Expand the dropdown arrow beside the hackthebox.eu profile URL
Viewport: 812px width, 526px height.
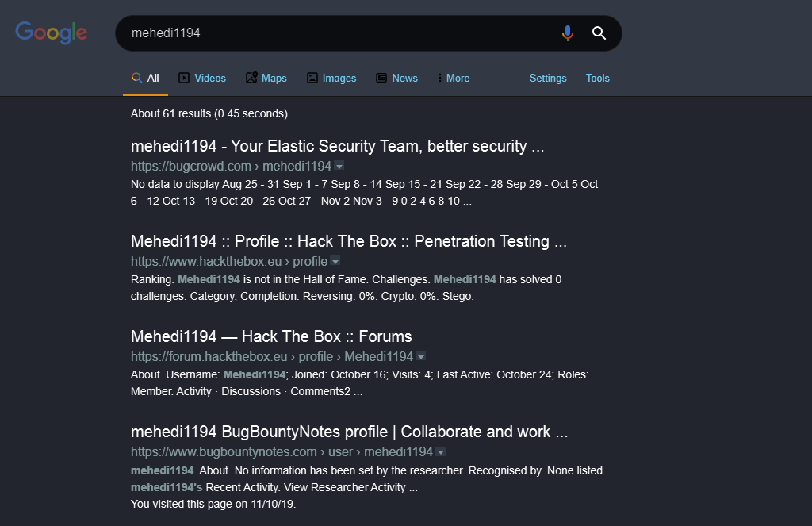335,262
